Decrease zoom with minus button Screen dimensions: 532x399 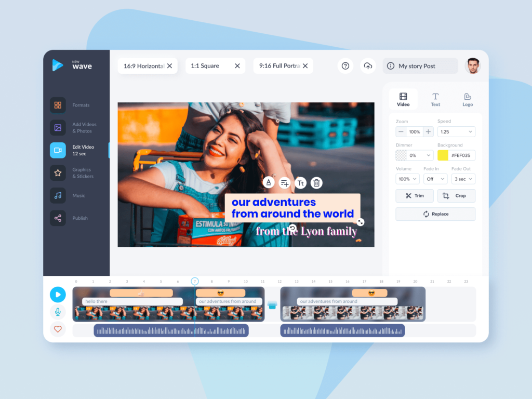pos(401,131)
